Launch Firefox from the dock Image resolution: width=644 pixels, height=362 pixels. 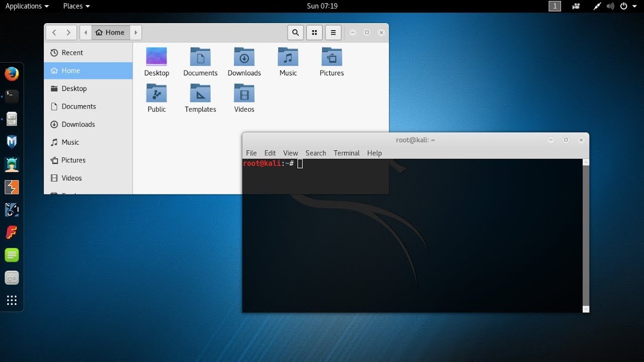(x=12, y=74)
